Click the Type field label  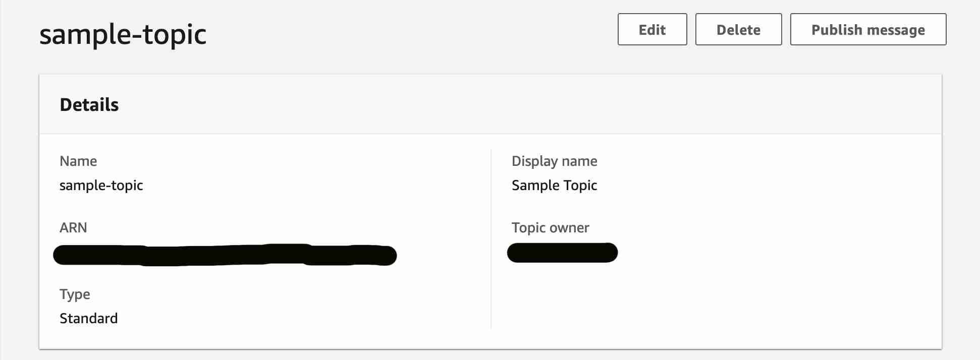click(x=75, y=294)
